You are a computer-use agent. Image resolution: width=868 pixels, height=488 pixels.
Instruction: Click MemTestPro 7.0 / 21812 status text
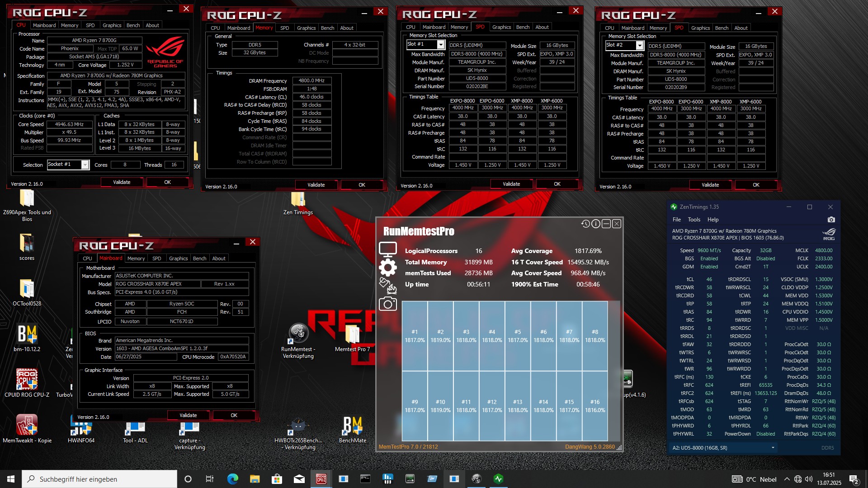click(x=408, y=446)
